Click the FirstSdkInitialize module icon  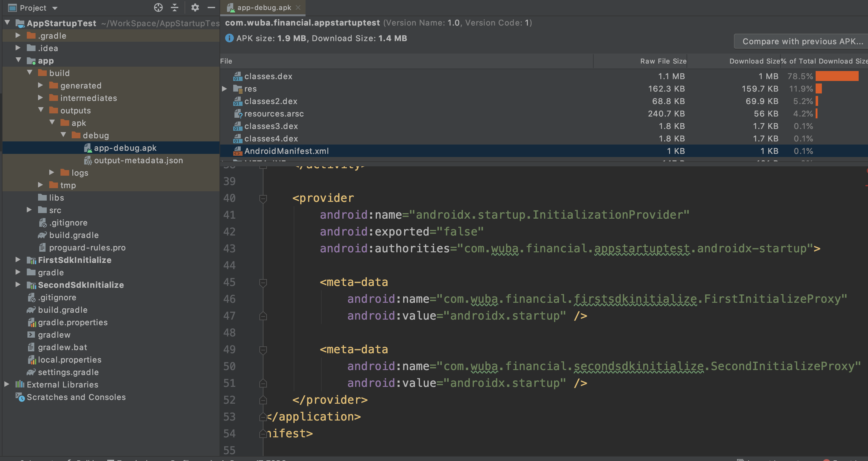click(x=31, y=260)
